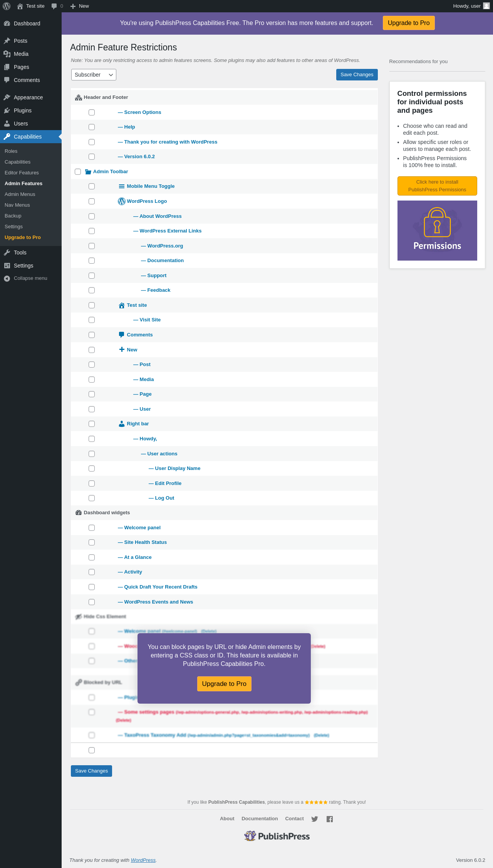Click the top Save Changes button
Screen dimensions: 493x868
357,75
